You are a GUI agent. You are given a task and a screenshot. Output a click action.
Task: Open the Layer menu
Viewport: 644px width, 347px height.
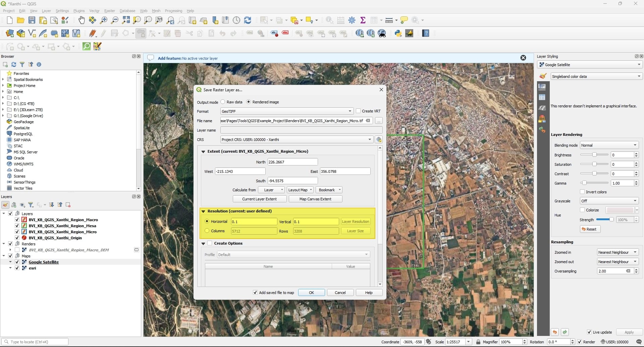pyautogui.click(x=46, y=11)
